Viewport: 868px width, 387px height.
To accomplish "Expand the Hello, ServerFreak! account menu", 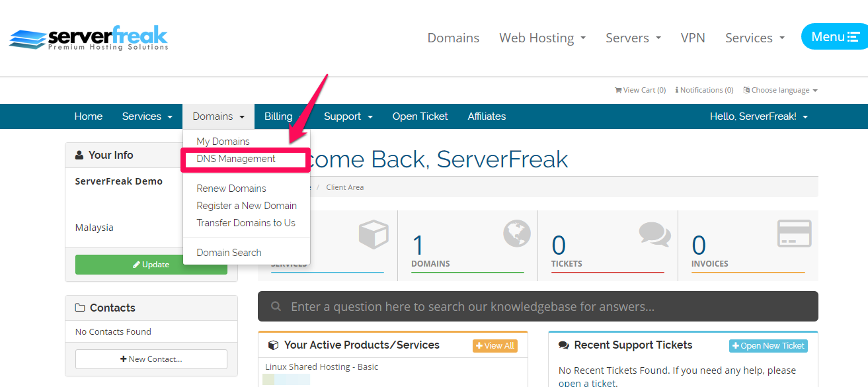I will click(x=759, y=116).
